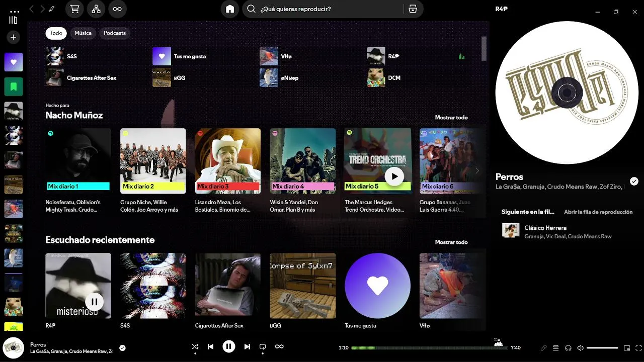Open the 'S4S' shortcut tile
This screenshot has width=644, height=362.
tap(97, 56)
